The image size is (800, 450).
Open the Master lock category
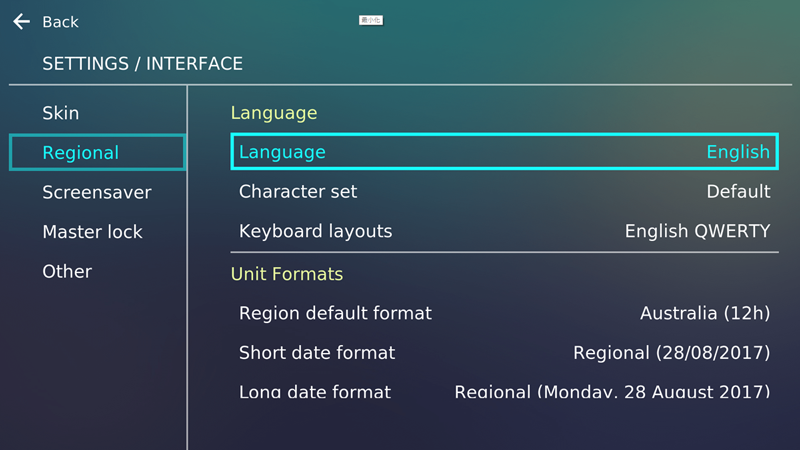[x=92, y=232]
